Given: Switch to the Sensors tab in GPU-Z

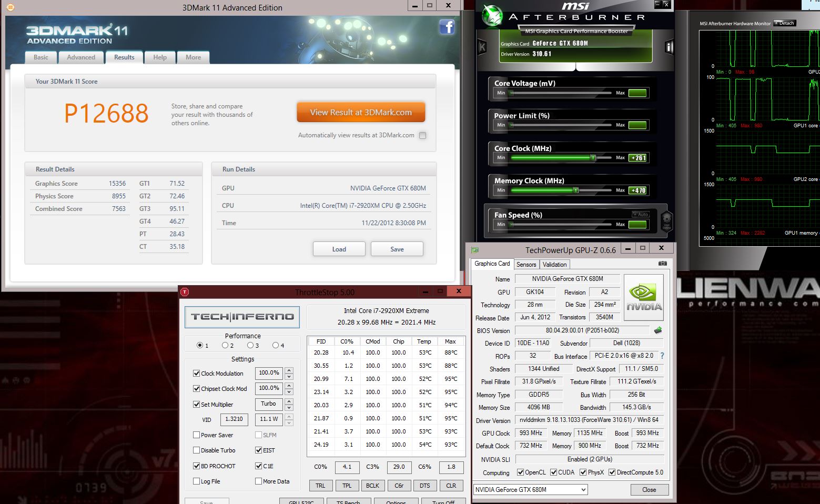Looking at the screenshot, I should (526, 265).
